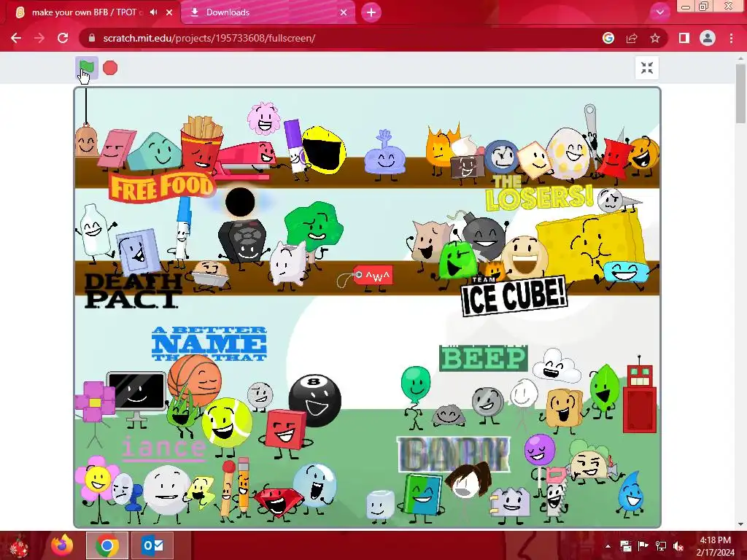Select the purple Lollipop character
Screen dimensions: 747x560
click(x=539, y=449)
